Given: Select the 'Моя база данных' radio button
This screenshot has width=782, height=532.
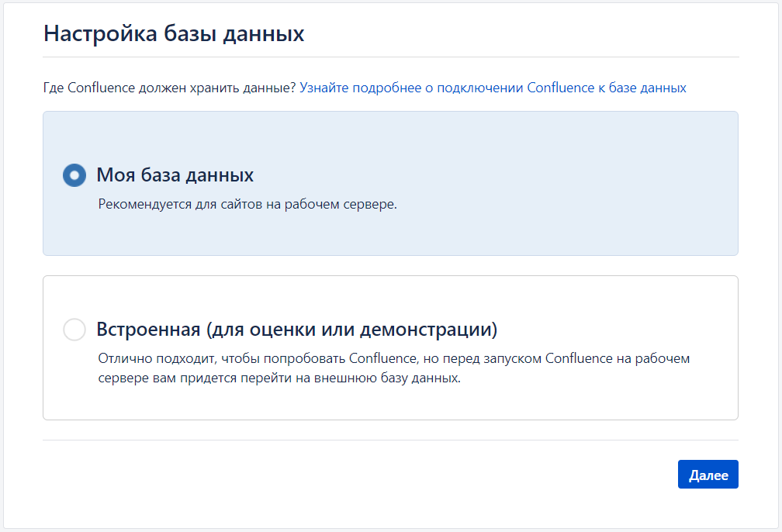Looking at the screenshot, I should point(74,175).
